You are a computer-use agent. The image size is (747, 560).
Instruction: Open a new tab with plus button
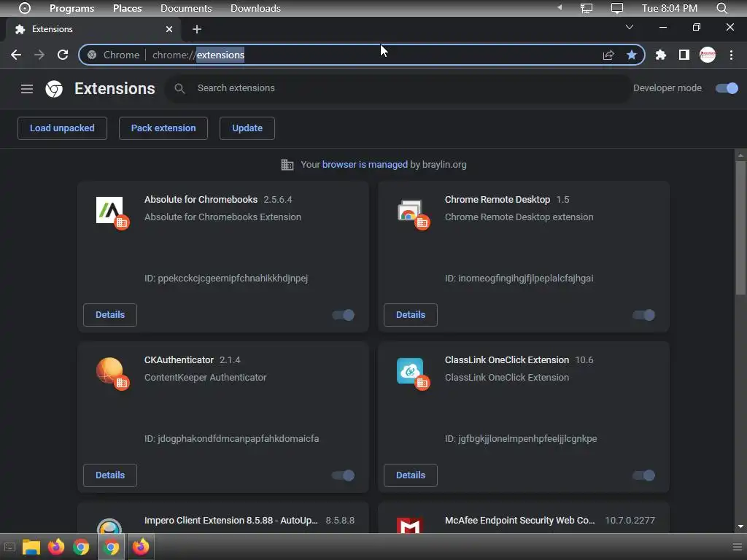[x=197, y=29]
